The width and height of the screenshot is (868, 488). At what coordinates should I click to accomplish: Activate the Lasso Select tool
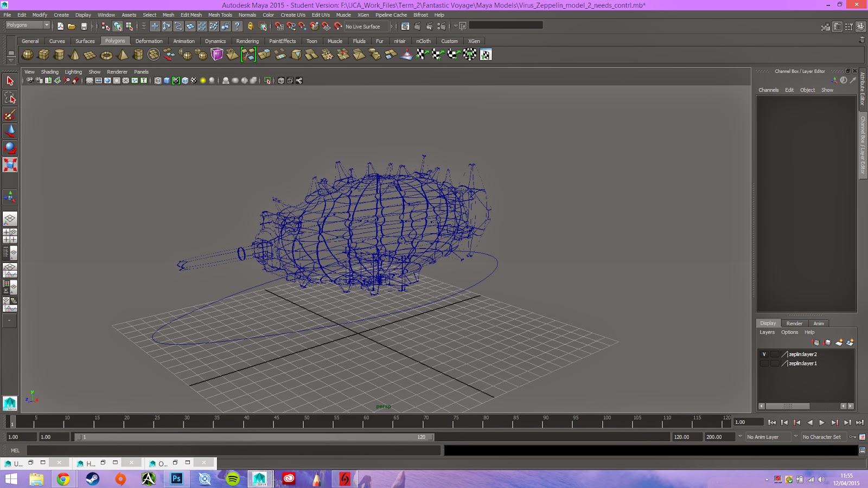[10, 98]
